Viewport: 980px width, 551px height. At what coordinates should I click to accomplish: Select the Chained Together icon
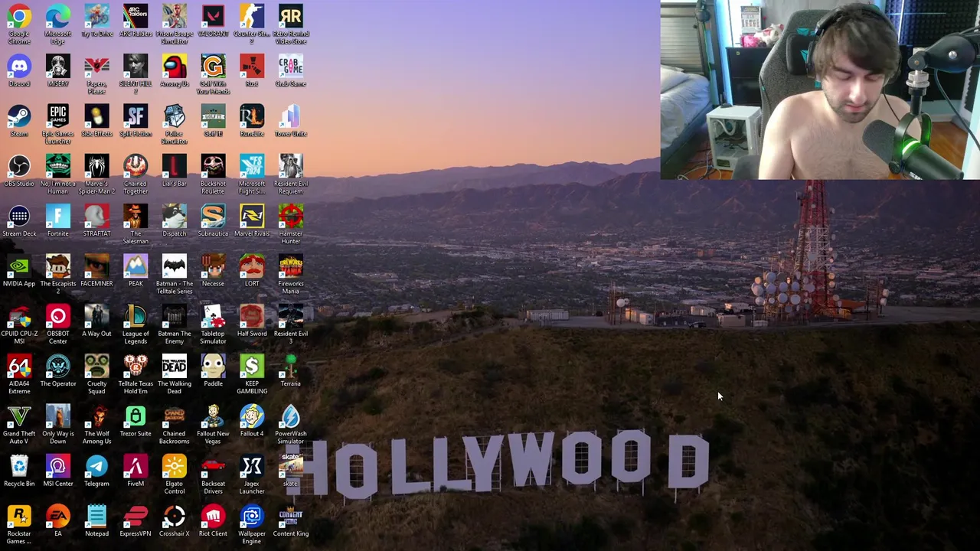136,165
